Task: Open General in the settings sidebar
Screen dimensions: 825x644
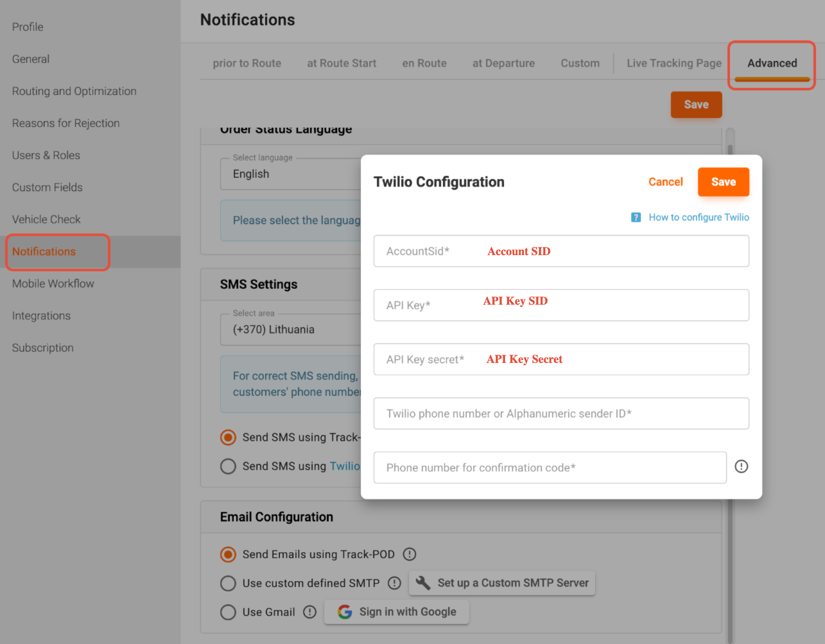Action: pos(31,59)
